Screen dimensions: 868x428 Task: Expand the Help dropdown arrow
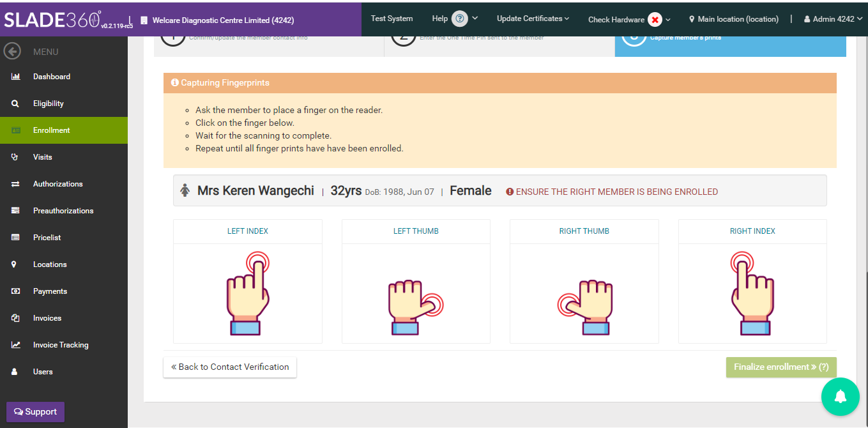click(475, 18)
